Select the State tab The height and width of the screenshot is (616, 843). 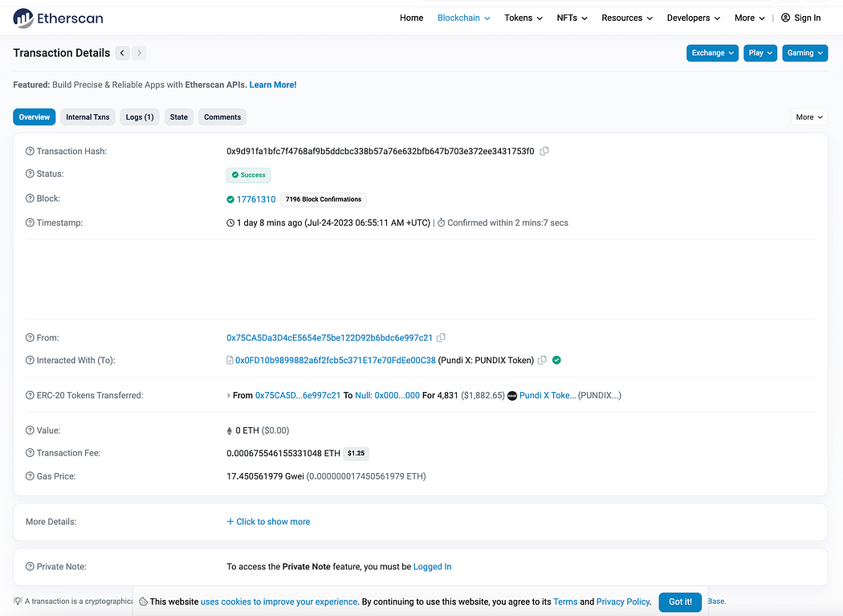(179, 117)
